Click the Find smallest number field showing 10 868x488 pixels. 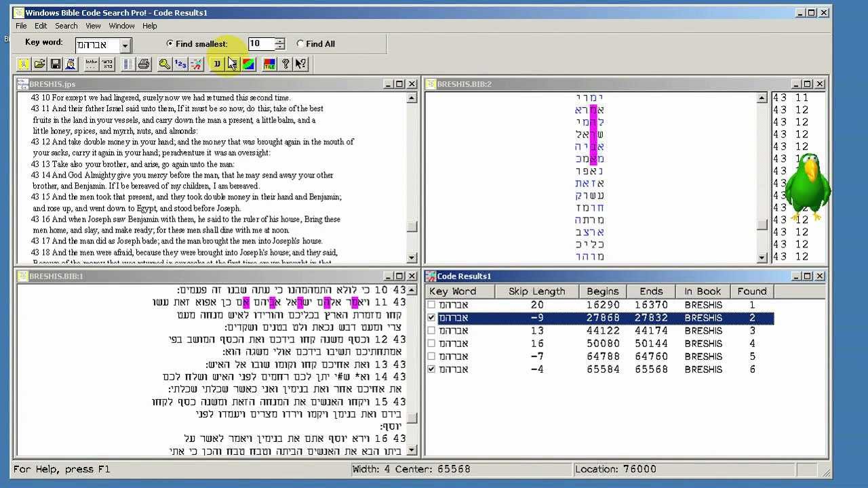[261, 44]
